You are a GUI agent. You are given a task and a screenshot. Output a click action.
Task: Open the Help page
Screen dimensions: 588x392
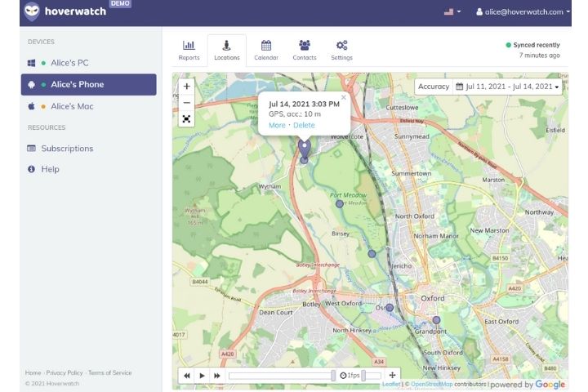pos(51,169)
